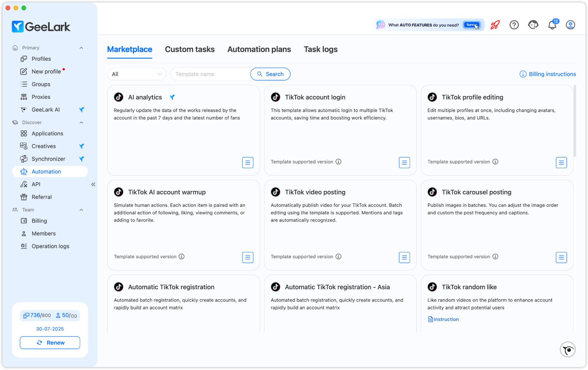Viewport: 588px width, 370px height.
Task: Click the Renew button
Action: coord(50,343)
